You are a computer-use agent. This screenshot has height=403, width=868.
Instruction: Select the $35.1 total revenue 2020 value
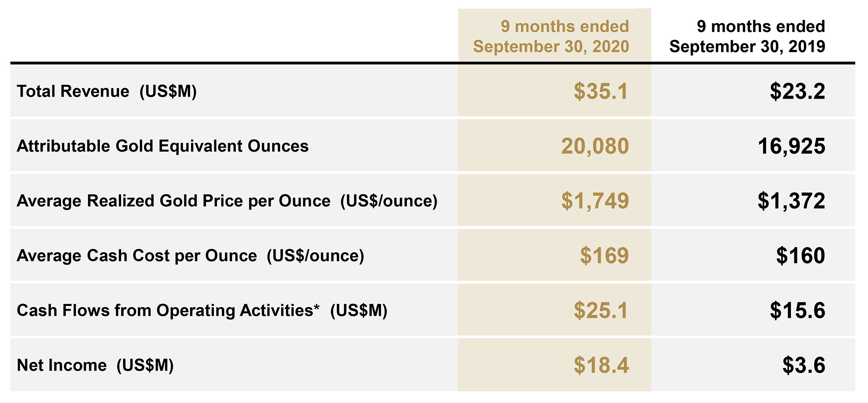click(601, 91)
